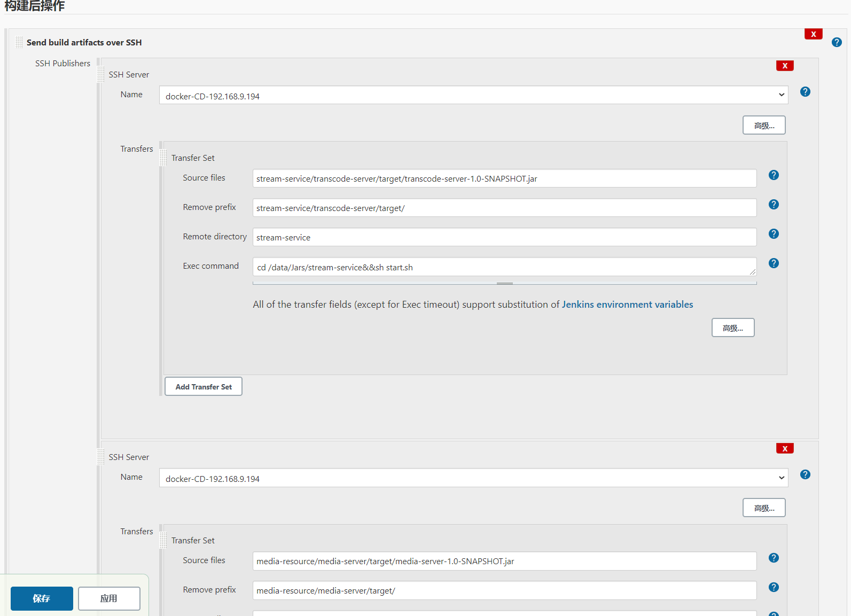This screenshot has height=616, width=851.
Task: Expand second SSH Server Name dropdown
Action: pos(473,478)
